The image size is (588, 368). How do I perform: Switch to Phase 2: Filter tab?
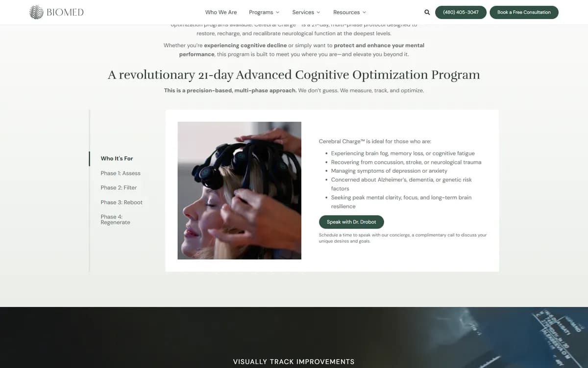click(119, 187)
